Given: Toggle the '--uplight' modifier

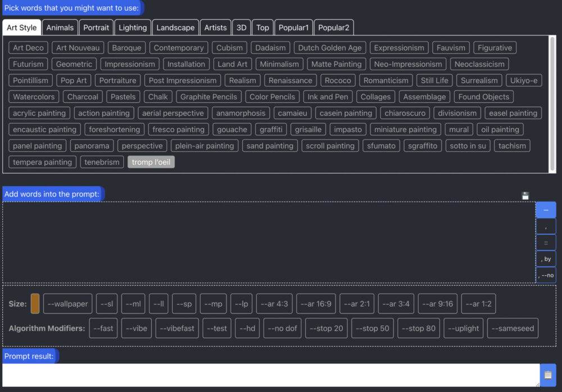Looking at the screenshot, I should (x=463, y=328).
